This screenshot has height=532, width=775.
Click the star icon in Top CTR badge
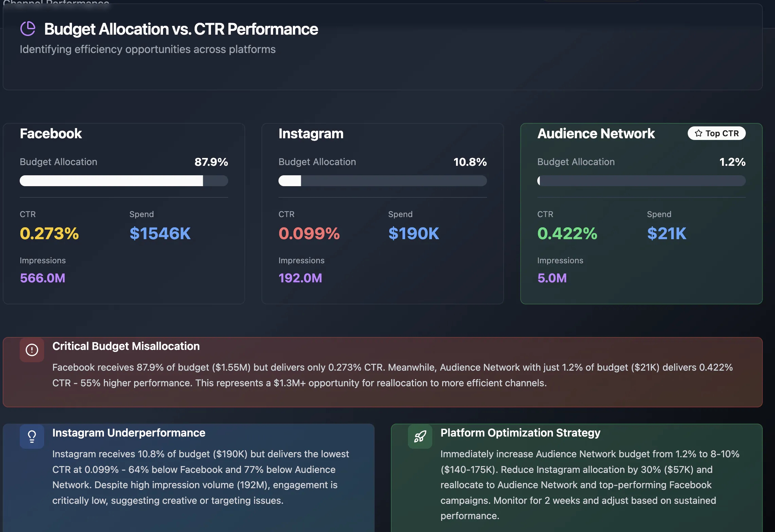tap(698, 133)
